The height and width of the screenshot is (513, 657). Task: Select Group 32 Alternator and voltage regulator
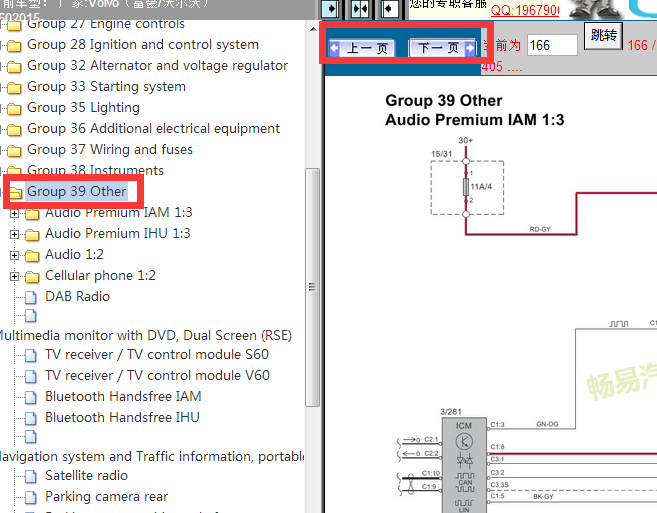click(158, 65)
